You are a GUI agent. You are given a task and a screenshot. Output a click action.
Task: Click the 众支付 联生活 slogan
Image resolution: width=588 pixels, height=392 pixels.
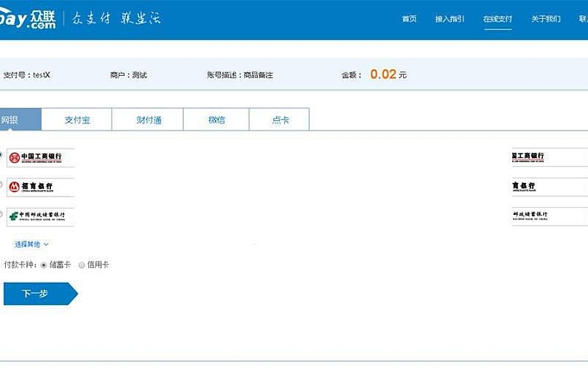(x=116, y=18)
